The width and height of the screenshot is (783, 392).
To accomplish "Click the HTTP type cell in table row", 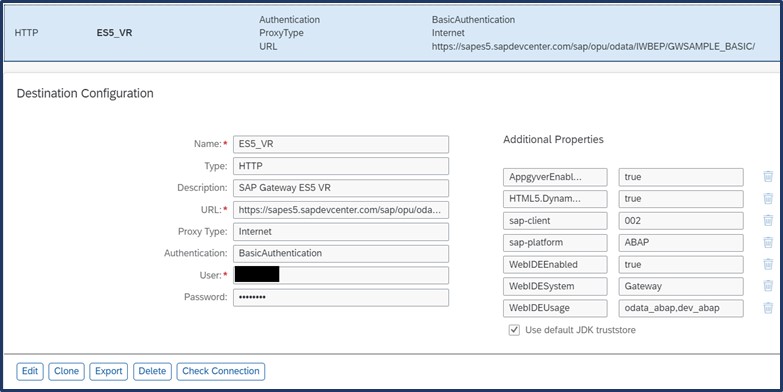I will (26, 33).
